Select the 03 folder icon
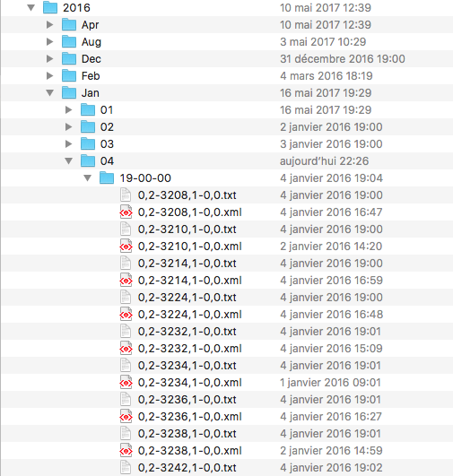This screenshot has width=453, height=476. pyautogui.click(x=88, y=143)
